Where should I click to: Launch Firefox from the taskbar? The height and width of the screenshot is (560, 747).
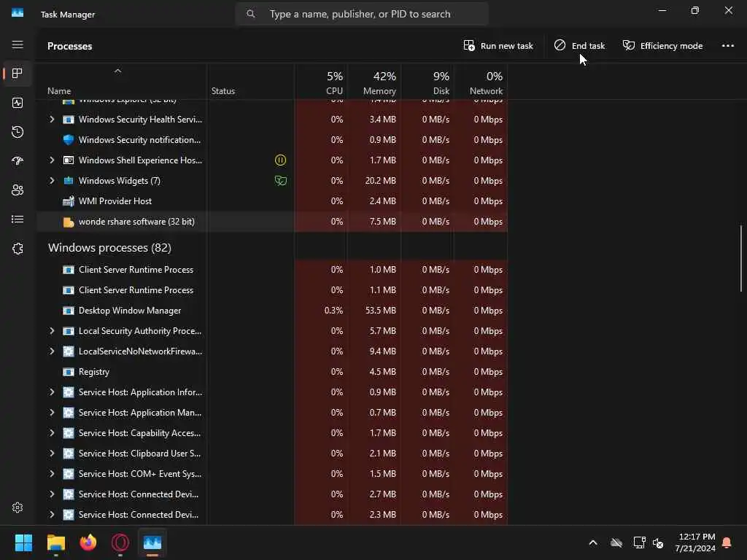pyautogui.click(x=88, y=542)
